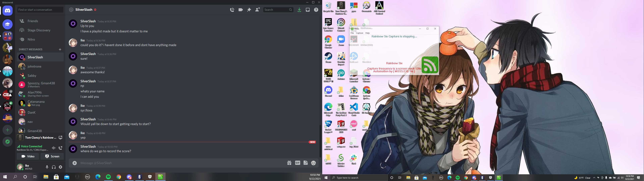The height and width of the screenshot is (181, 644).
Task: Stream Tom Clancy's Rainbow game via the monitor icon
Action: click(61, 138)
